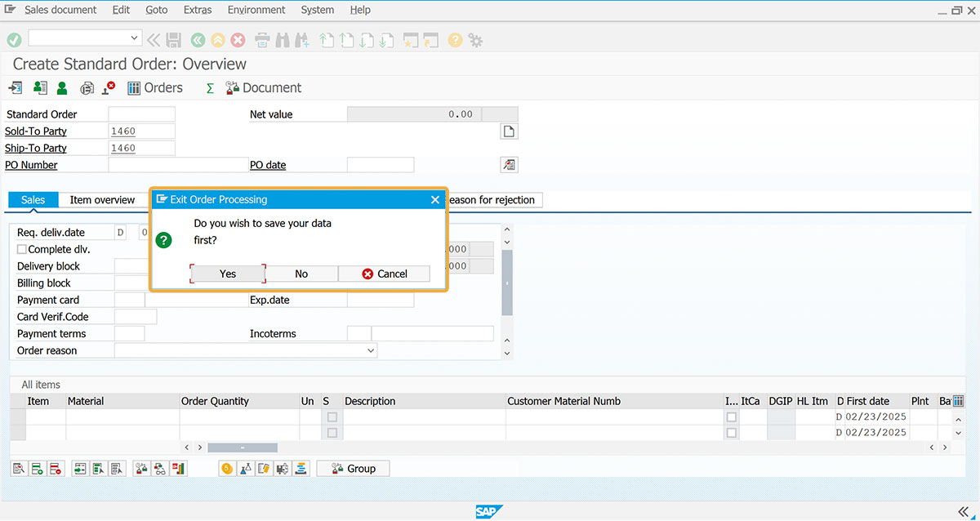Click the Group button
This screenshot has width=980, height=521.
coord(353,469)
